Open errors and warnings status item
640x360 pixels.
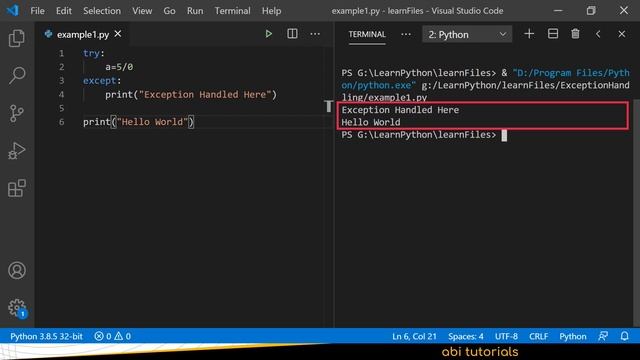pyautogui.click(x=113, y=336)
